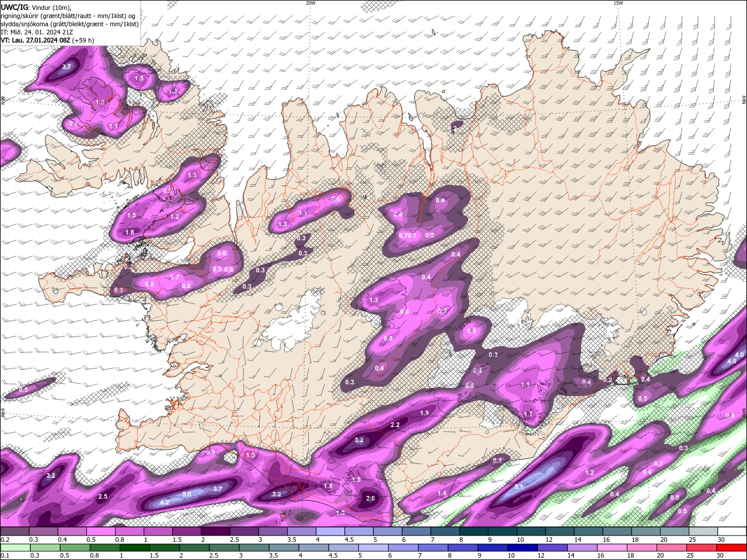Click the '4.2' precipitation value on the map

tap(165, 502)
